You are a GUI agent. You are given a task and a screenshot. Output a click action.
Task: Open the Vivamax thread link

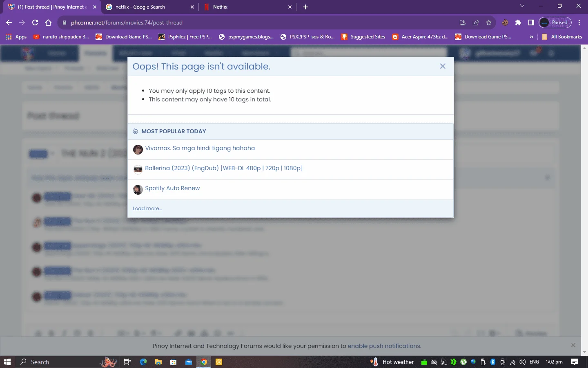[200, 148]
